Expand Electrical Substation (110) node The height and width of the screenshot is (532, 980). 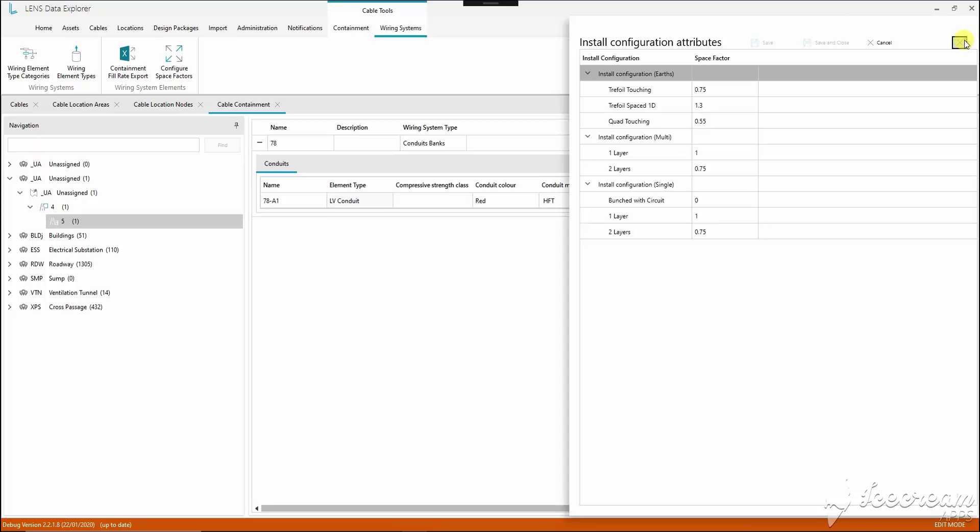(x=10, y=250)
